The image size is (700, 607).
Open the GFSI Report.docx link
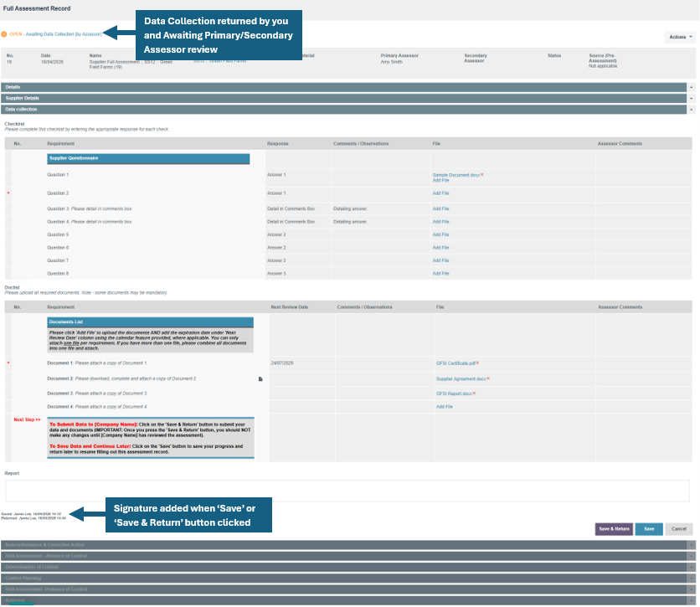click(454, 394)
